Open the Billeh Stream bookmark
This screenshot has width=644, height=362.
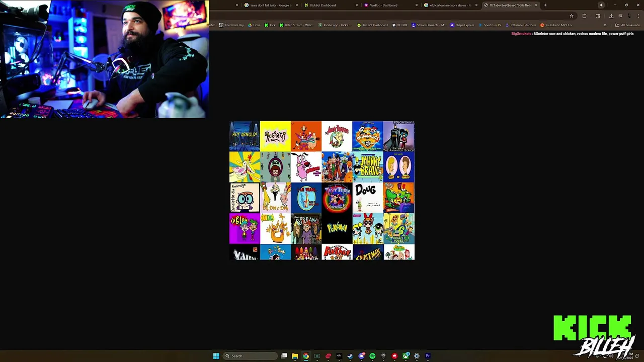297,25
